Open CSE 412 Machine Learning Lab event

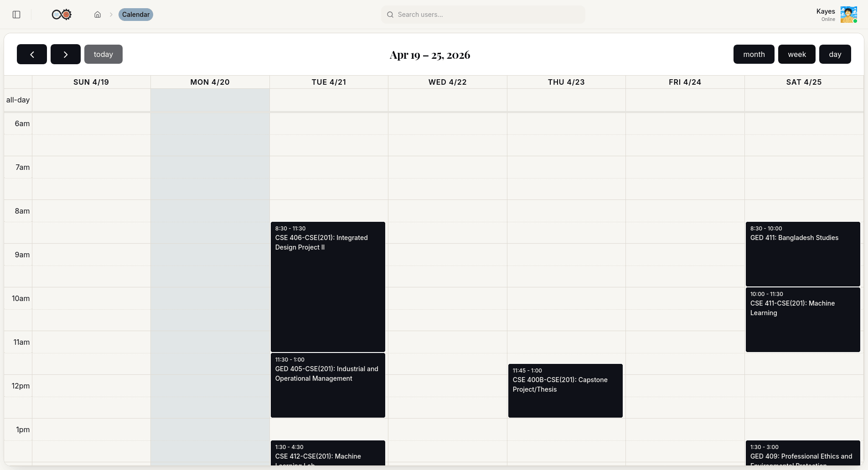click(x=328, y=453)
